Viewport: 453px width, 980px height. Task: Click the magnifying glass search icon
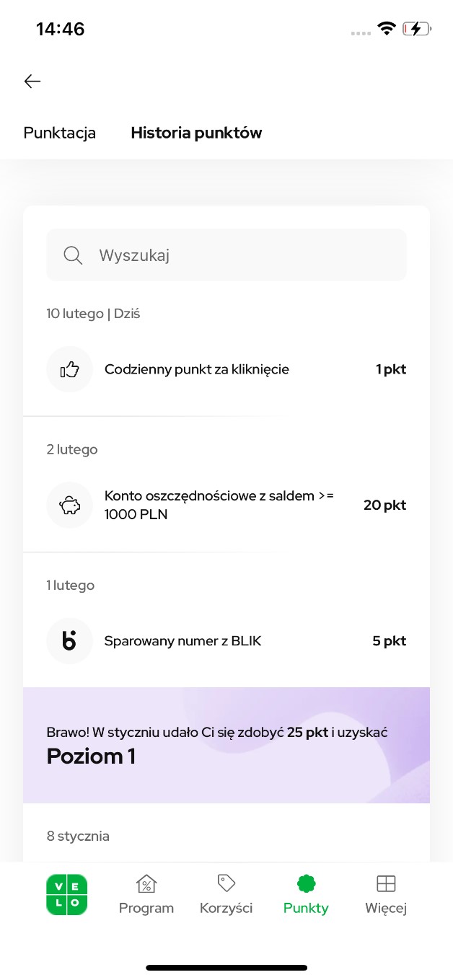pyautogui.click(x=72, y=255)
